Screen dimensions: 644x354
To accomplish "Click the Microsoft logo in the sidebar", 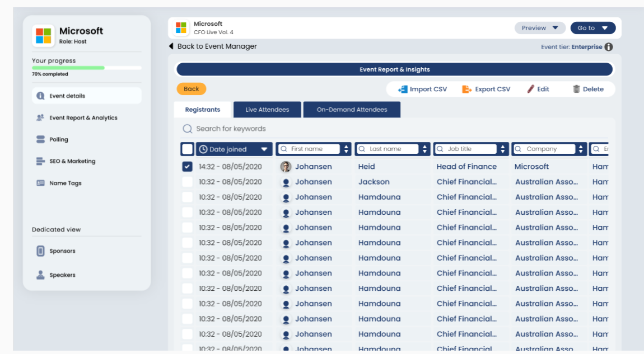I will 43,36.
